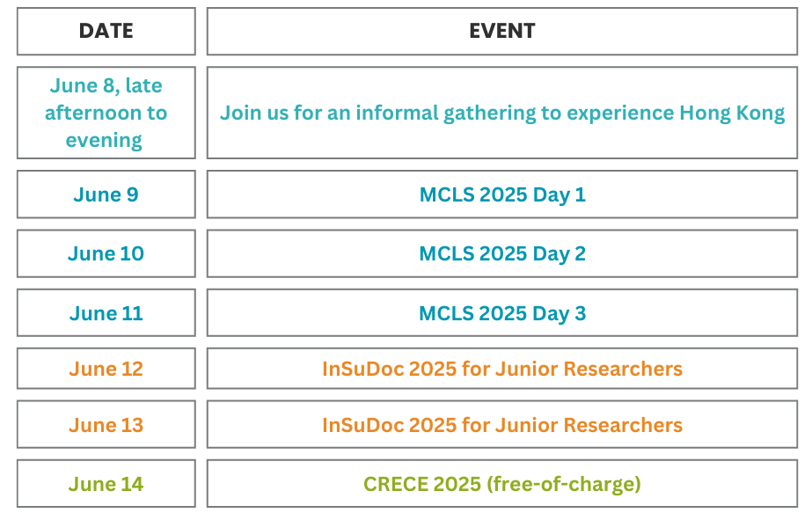Select the June 8 late afternoon date cell
812x513 pixels.
[x=106, y=113]
